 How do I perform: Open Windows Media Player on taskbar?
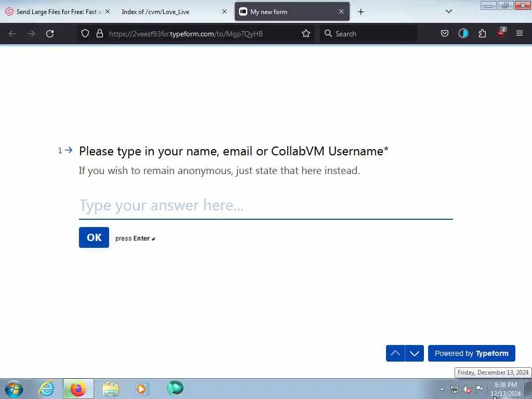point(142,389)
